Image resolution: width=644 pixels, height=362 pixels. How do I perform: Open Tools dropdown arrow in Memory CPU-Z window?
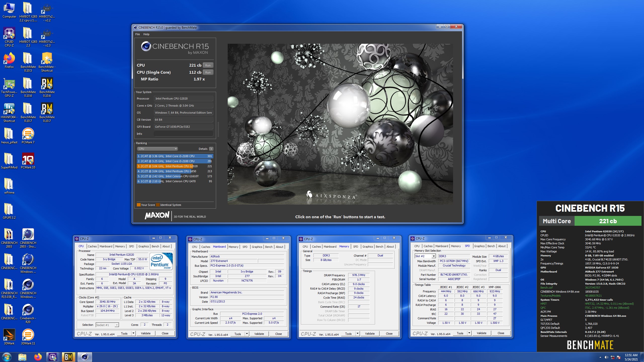pos(357,334)
